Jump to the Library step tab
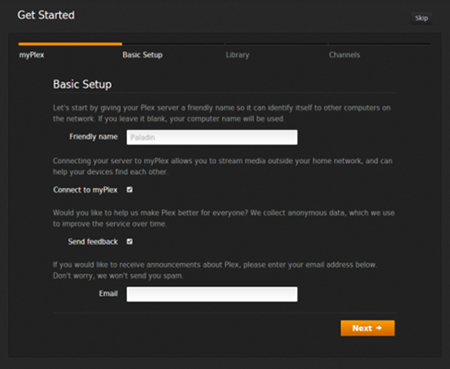450x369 pixels. pyautogui.click(x=237, y=55)
